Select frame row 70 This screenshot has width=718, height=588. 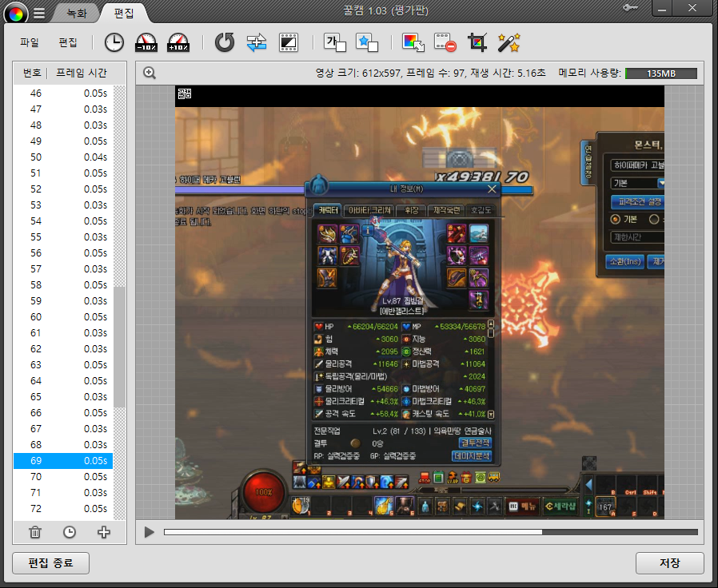[63, 477]
